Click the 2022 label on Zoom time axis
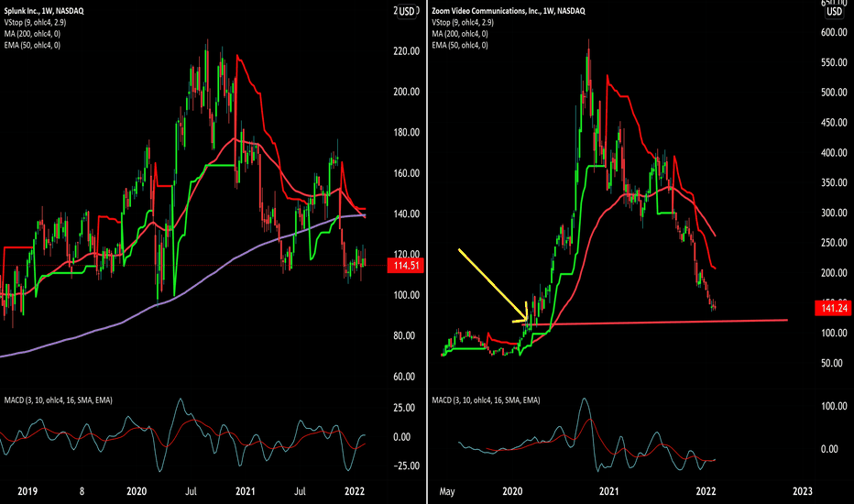 [706, 491]
